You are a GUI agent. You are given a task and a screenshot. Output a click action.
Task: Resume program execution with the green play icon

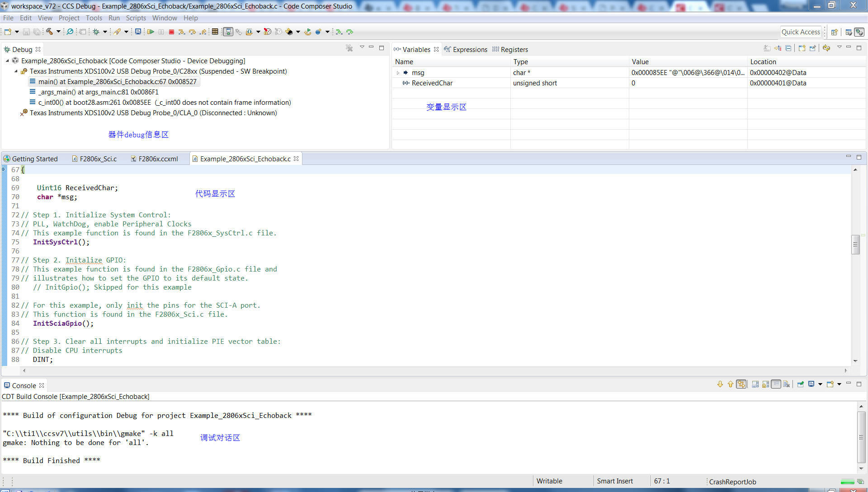pos(151,32)
